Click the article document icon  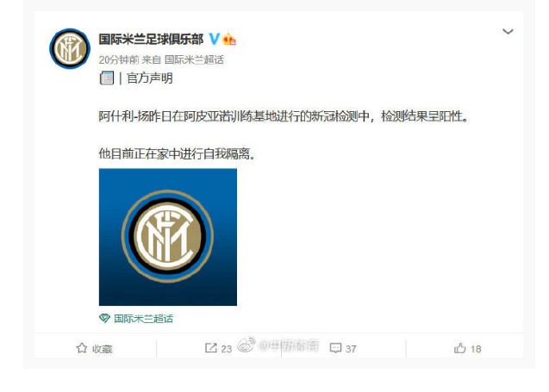click(107, 78)
